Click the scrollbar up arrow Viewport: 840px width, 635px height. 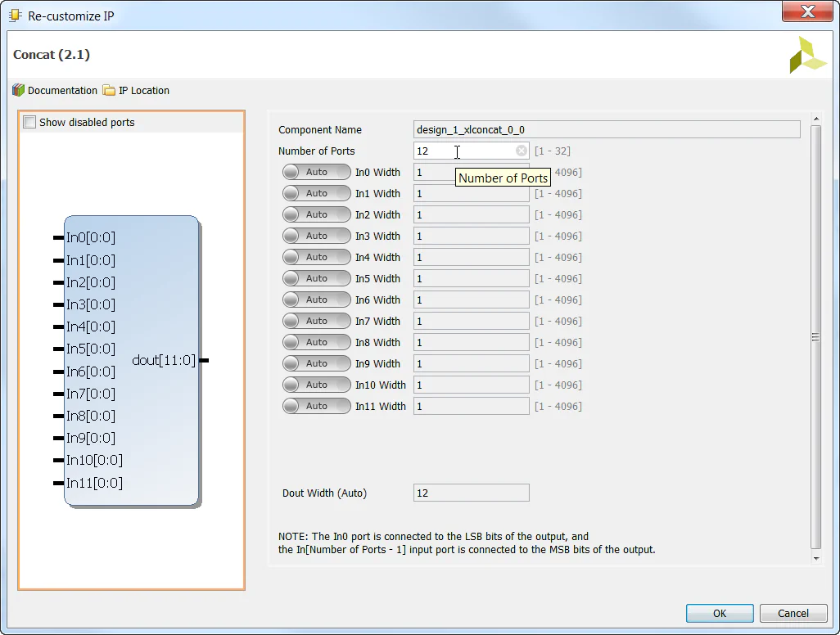(815, 118)
